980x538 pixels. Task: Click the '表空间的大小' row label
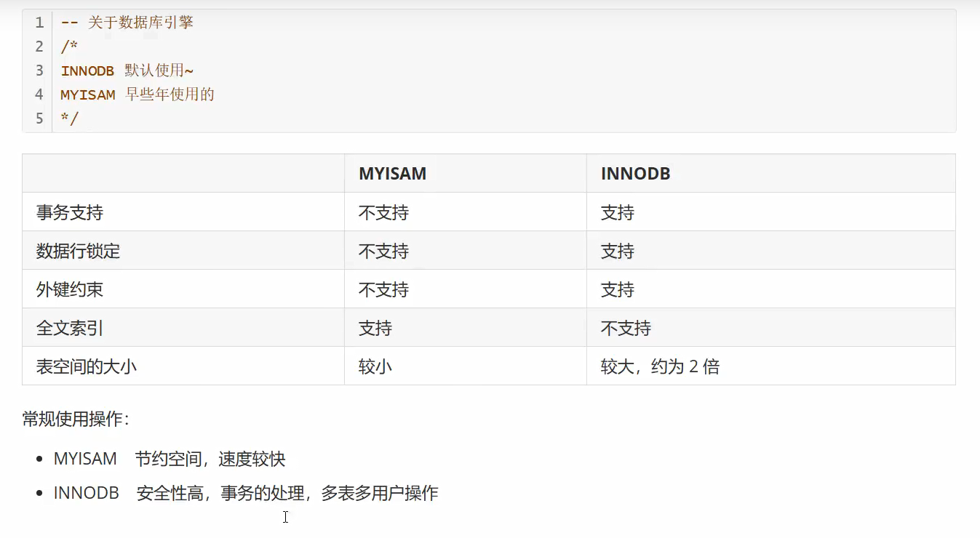pyautogui.click(x=87, y=366)
